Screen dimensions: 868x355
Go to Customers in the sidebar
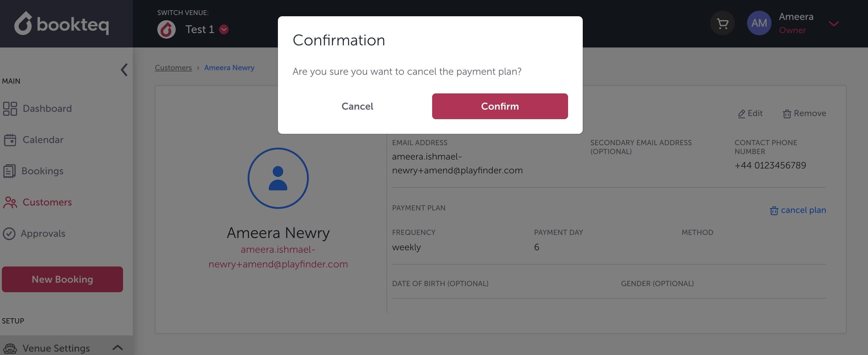47,202
